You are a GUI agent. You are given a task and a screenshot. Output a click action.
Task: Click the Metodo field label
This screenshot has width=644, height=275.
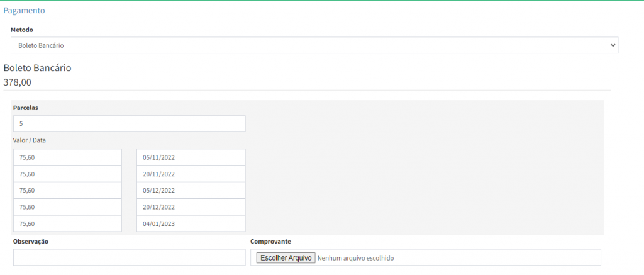[x=22, y=30]
